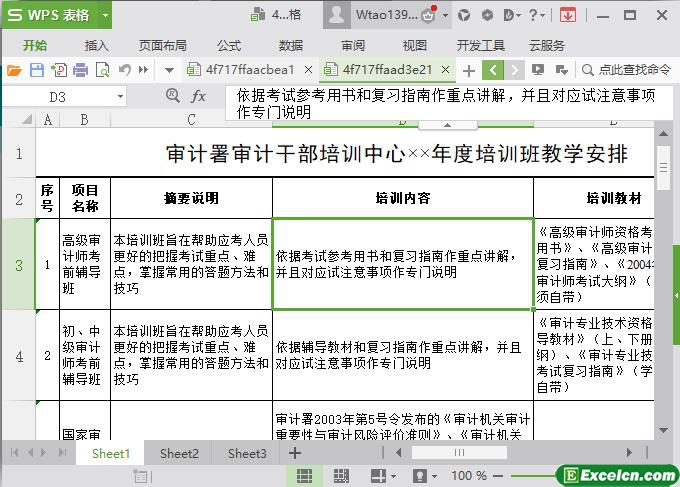Expand more quick access tools arrows
This screenshot has height=487, width=680.
[x=144, y=70]
